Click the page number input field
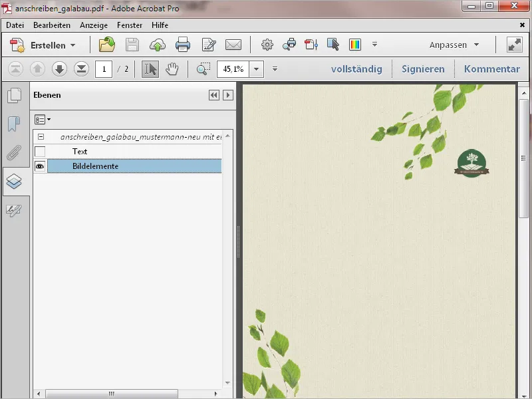The image size is (532, 399). 104,69
